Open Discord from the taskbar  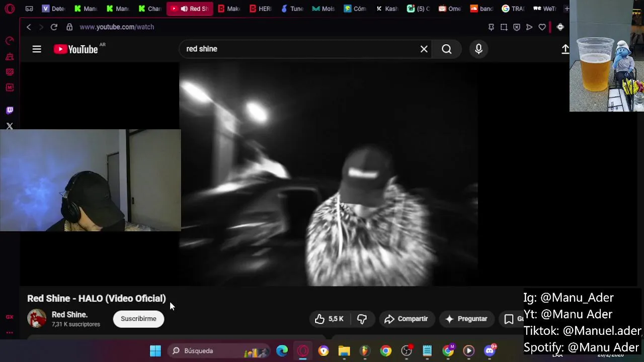490,351
